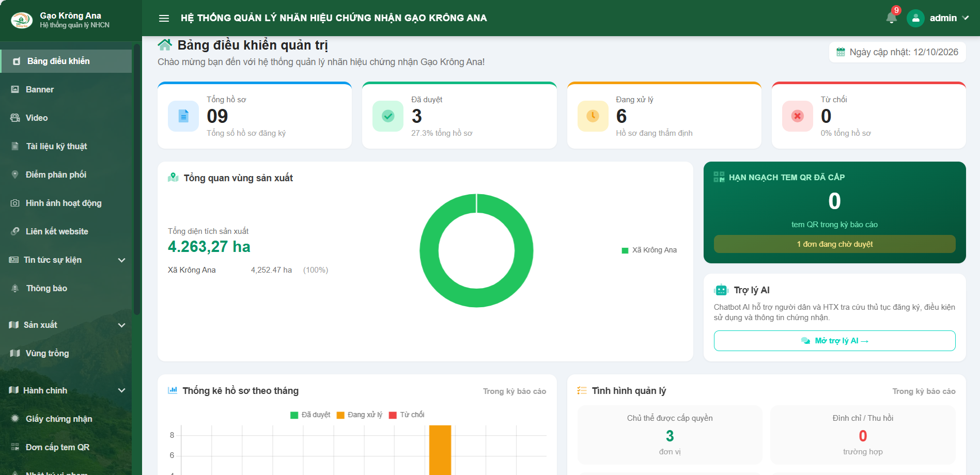Open Bảng điều khiển in the sidebar
980x475 pixels.
tap(66, 61)
